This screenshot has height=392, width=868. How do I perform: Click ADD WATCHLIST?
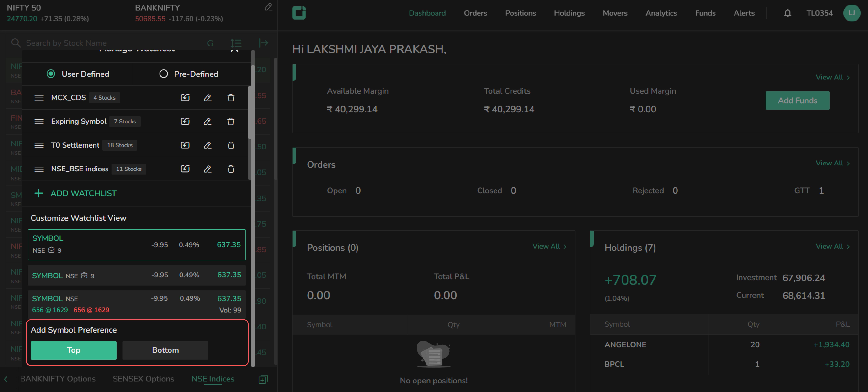[x=76, y=193]
